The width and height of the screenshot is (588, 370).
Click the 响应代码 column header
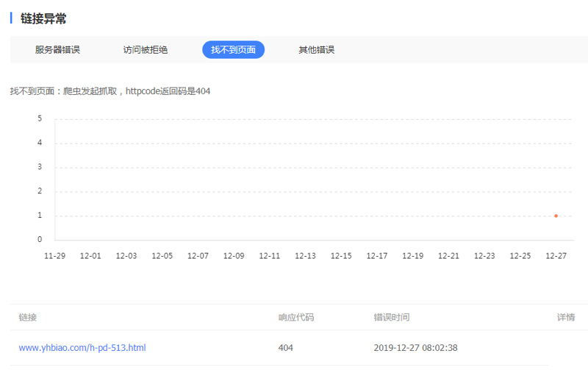296,318
